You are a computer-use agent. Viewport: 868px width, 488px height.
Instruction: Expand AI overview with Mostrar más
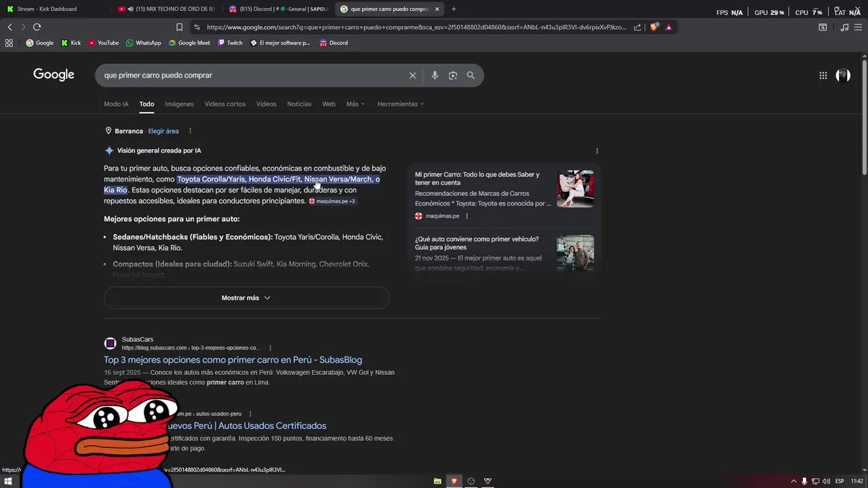246,298
